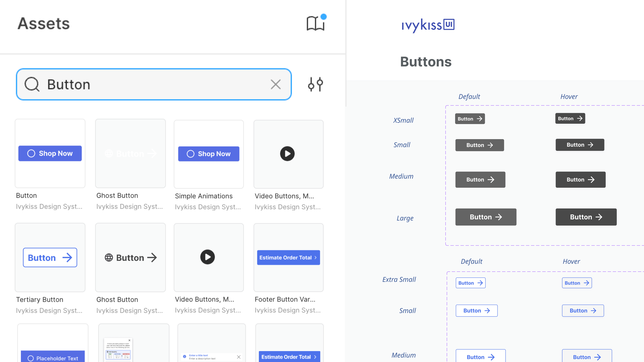Clear the Button search text

[x=276, y=84]
